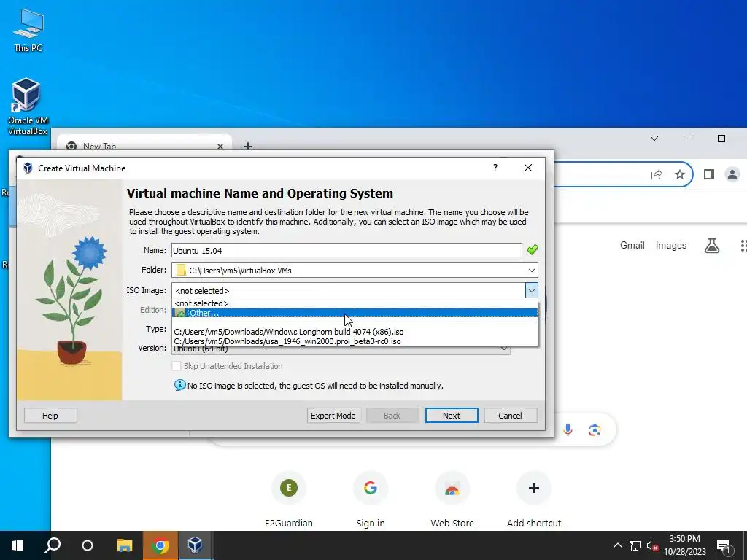Switch to Chrome from the taskbar
747x560 pixels.
(160, 545)
